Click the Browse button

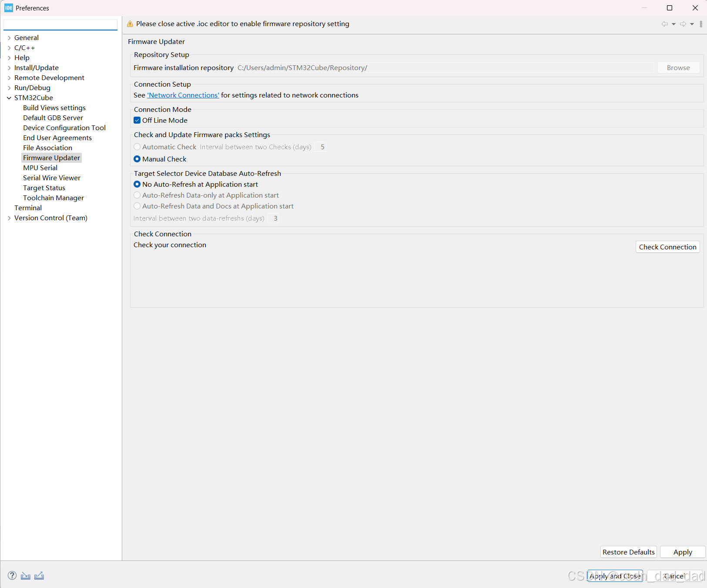pos(678,67)
